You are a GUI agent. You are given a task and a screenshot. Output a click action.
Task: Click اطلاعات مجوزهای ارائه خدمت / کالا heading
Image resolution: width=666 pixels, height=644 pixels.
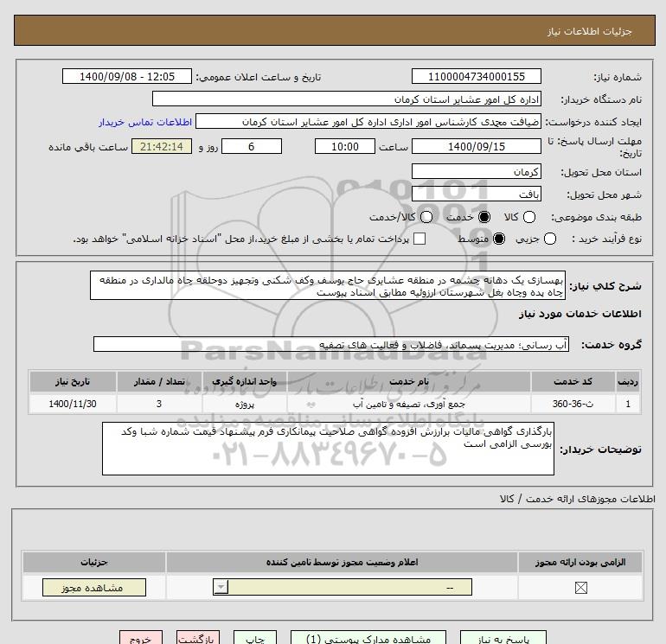click(x=577, y=499)
